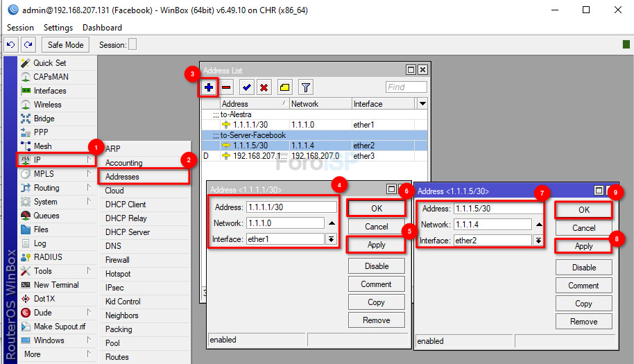Viewport: 634px width, 364px height.
Task: Open Interface dropdown showing ether1
Action: (x=331, y=239)
